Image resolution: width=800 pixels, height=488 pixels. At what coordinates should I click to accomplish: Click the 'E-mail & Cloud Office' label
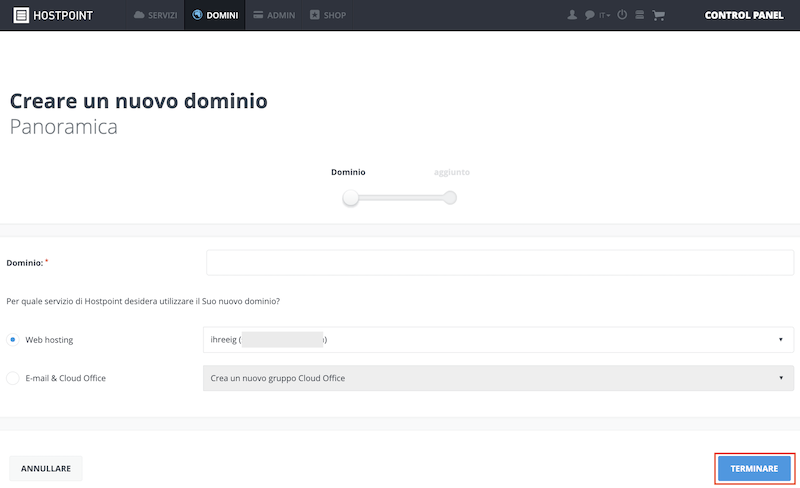click(66, 378)
